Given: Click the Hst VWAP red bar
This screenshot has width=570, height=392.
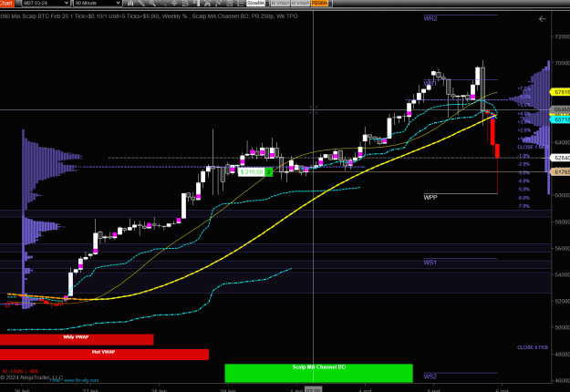Looking at the screenshot, I should [104, 355].
